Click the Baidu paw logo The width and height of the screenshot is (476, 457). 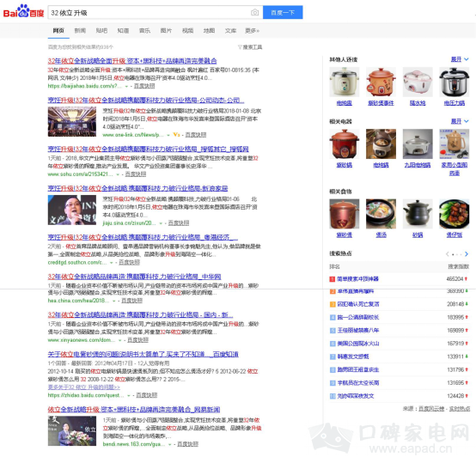click(x=24, y=11)
